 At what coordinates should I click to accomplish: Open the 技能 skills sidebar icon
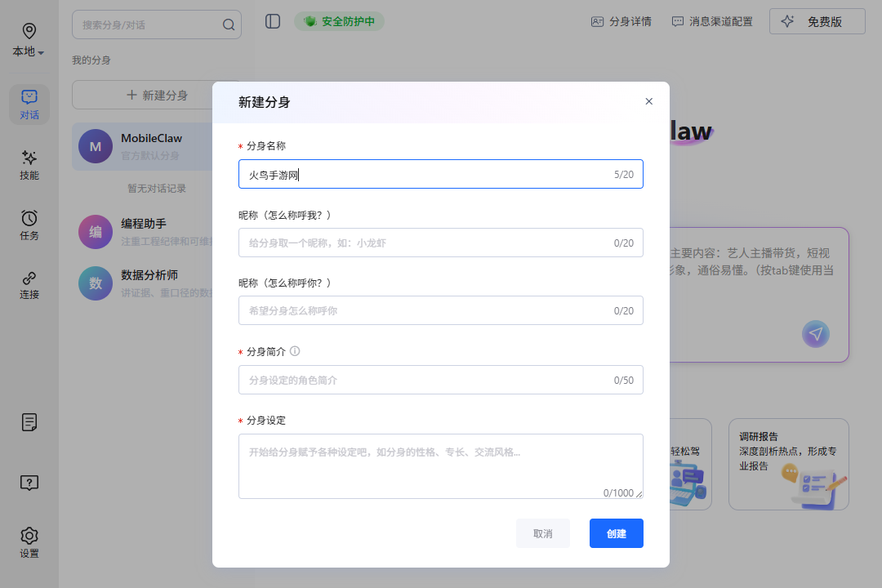click(x=29, y=165)
